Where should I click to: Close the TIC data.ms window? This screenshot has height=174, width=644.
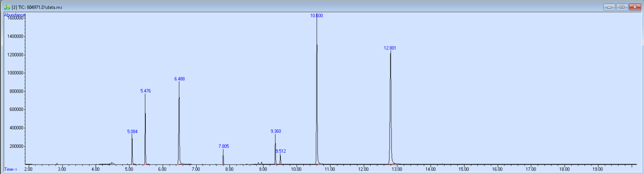635,7
